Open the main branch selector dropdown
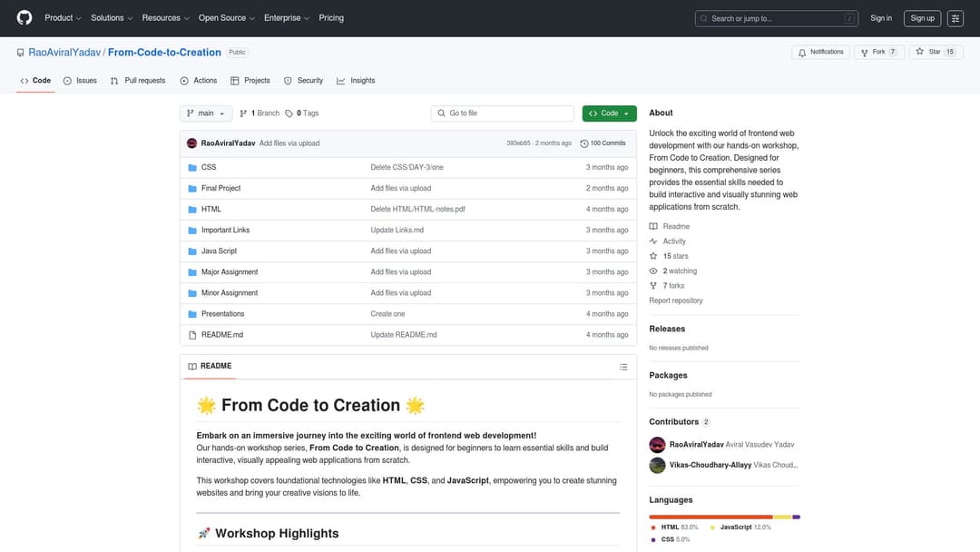This screenshot has height=552, width=980. tap(206, 113)
